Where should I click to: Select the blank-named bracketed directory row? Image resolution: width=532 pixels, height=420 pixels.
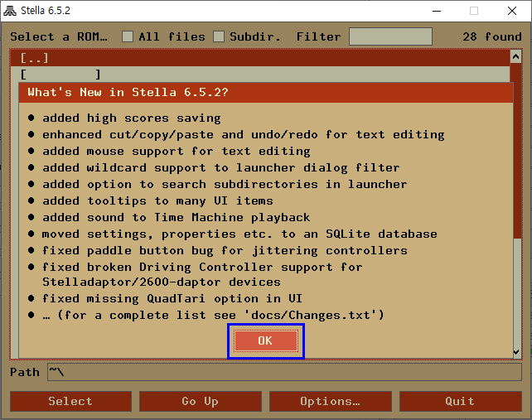pos(260,74)
